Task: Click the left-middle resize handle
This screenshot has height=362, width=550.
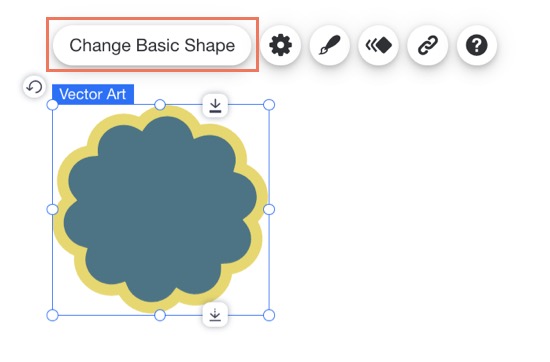Action: coord(53,209)
